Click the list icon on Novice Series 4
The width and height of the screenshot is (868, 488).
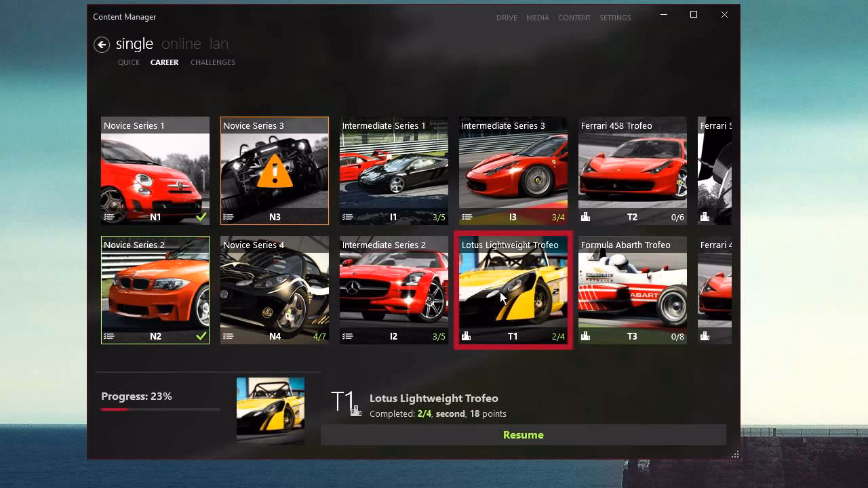[x=228, y=337]
